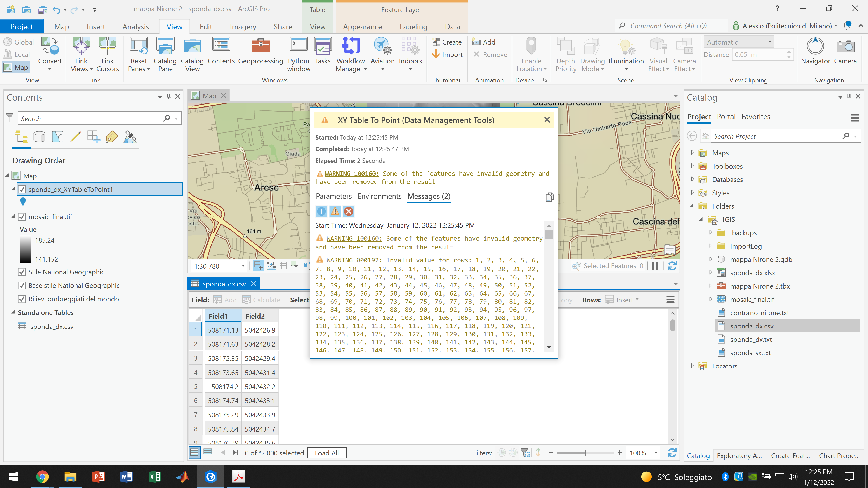Toggle Stile National Geographic layer visibility
Screen dimensions: 868x488
22,272
